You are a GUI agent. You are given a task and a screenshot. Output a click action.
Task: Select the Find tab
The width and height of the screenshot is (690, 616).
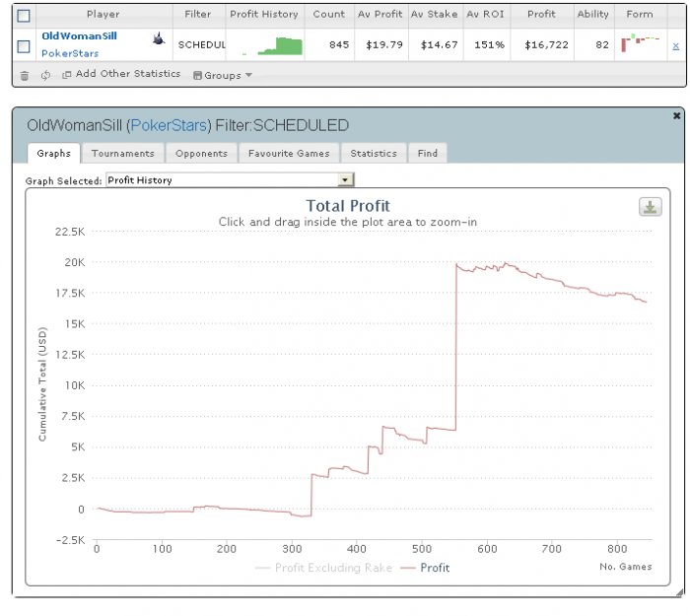pyautogui.click(x=427, y=153)
